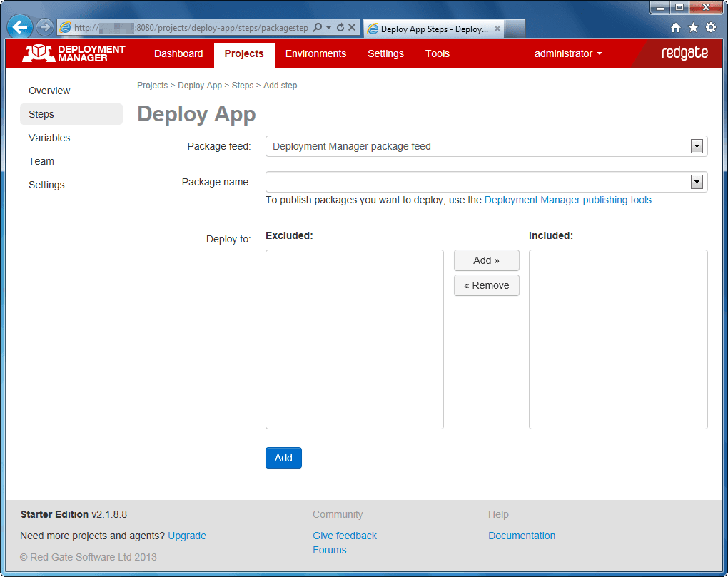This screenshot has height=577, width=728.
Task: Open the browser home icon
Action: [x=676, y=28]
